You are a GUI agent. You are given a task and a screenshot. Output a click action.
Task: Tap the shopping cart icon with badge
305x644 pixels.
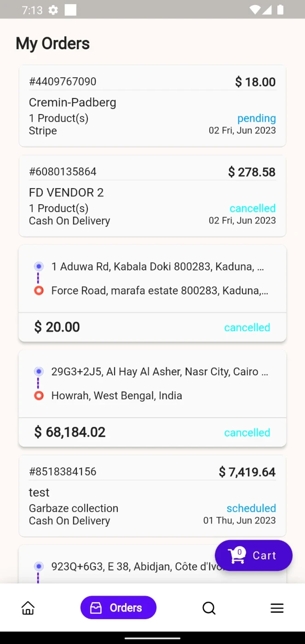(236, 555)
